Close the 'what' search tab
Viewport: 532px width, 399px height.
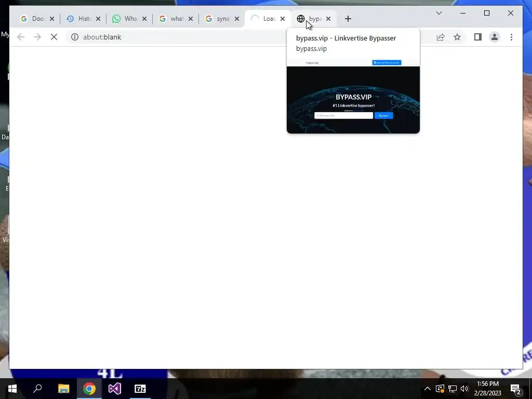tap(190, 19)
